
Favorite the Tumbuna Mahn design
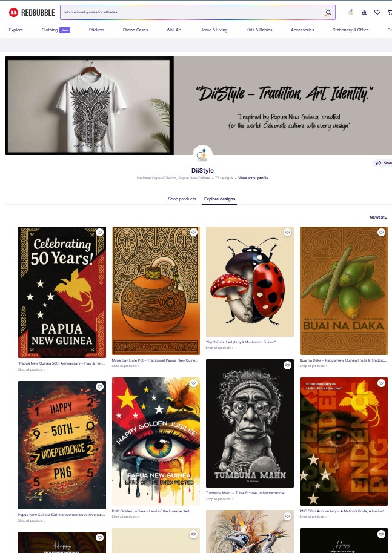(x=288, y=365)
